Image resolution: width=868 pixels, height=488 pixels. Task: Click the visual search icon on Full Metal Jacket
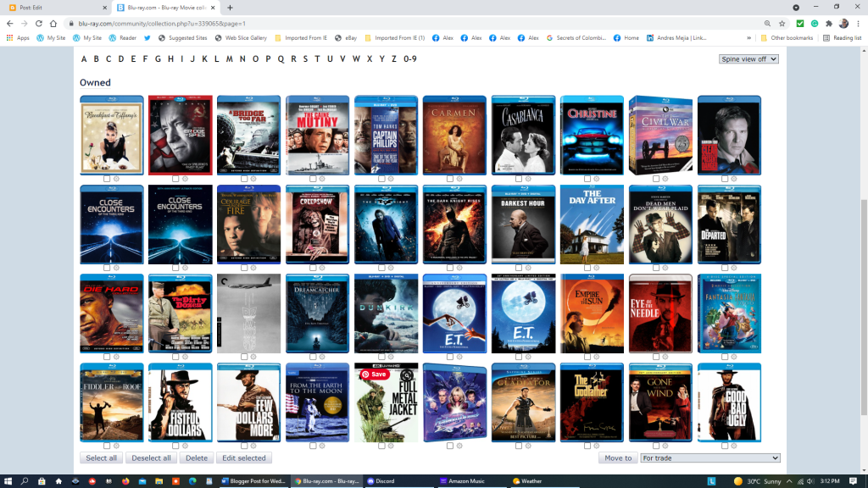(408, 374)
